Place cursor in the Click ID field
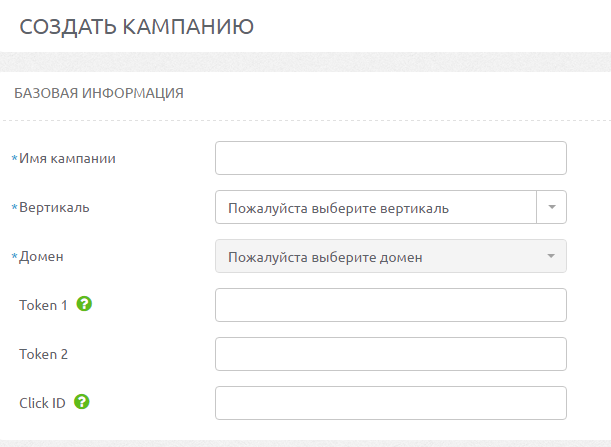This screenshot has width=611, height=447. pyautogui.click(x=390, y=403)
